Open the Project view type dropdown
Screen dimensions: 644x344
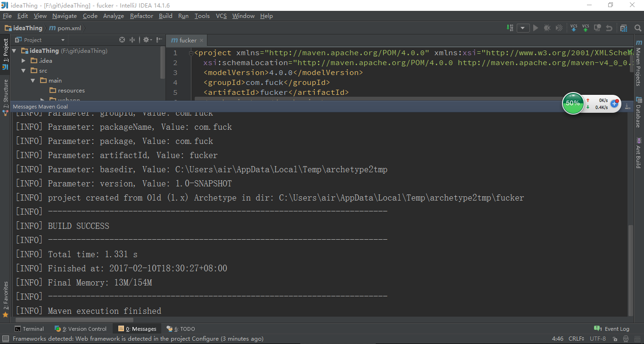[40, 40]
